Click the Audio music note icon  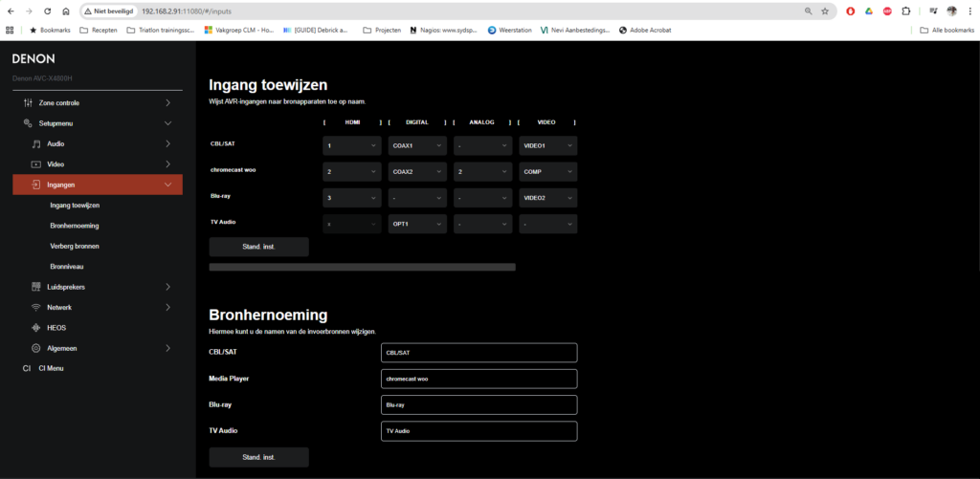tap(36, 143)
